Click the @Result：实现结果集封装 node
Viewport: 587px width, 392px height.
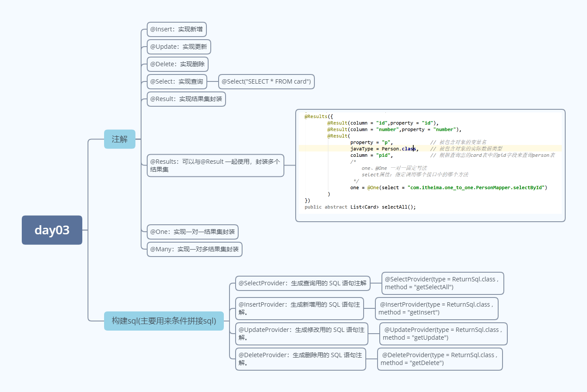pos(186,99)
